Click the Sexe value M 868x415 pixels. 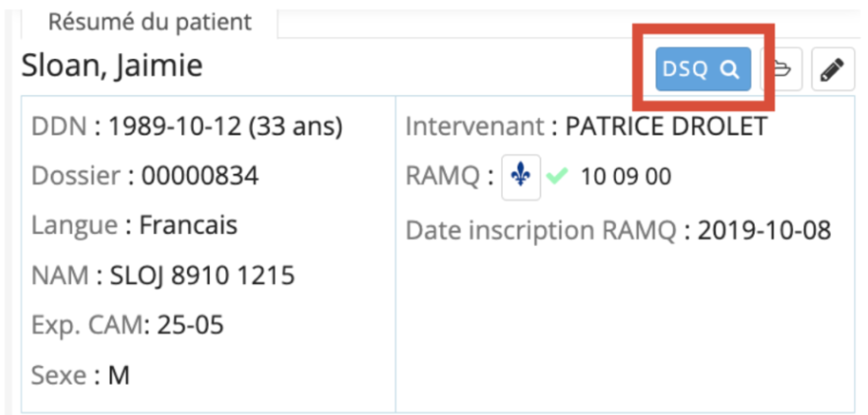pyautogui.click(x=118, y=376)
